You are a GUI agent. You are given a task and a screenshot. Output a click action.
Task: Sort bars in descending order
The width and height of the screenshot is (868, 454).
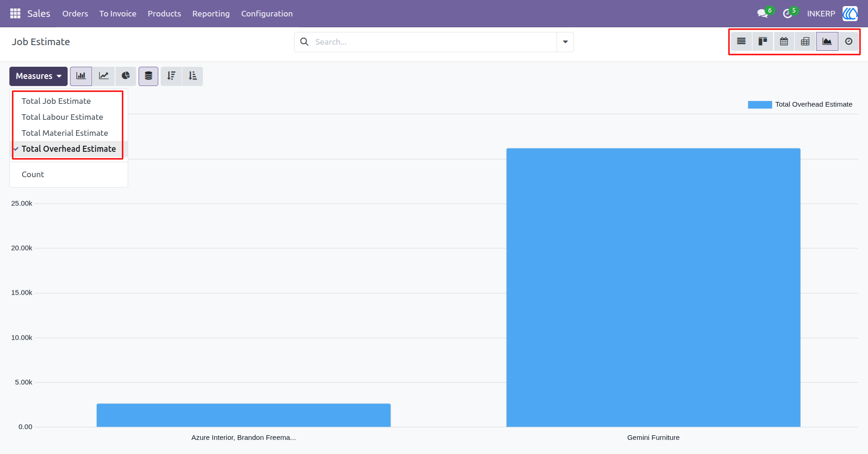[x=171, y=76]
